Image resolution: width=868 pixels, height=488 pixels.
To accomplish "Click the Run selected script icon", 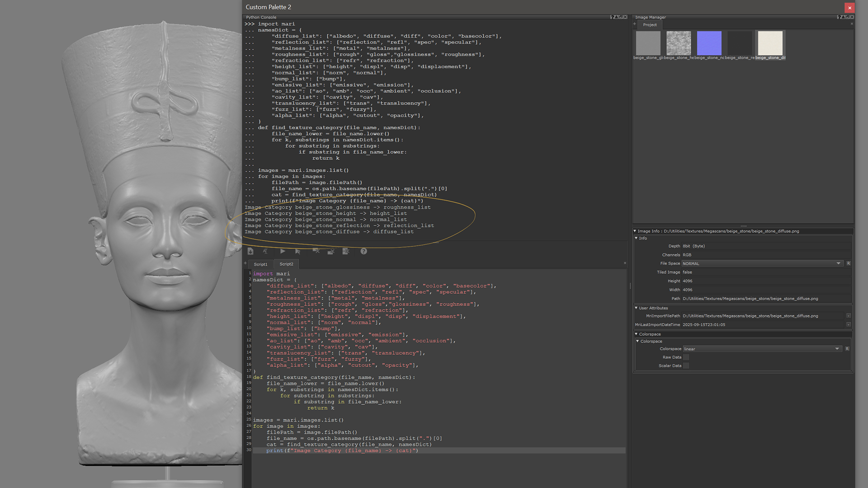I will tap(297, 251).
